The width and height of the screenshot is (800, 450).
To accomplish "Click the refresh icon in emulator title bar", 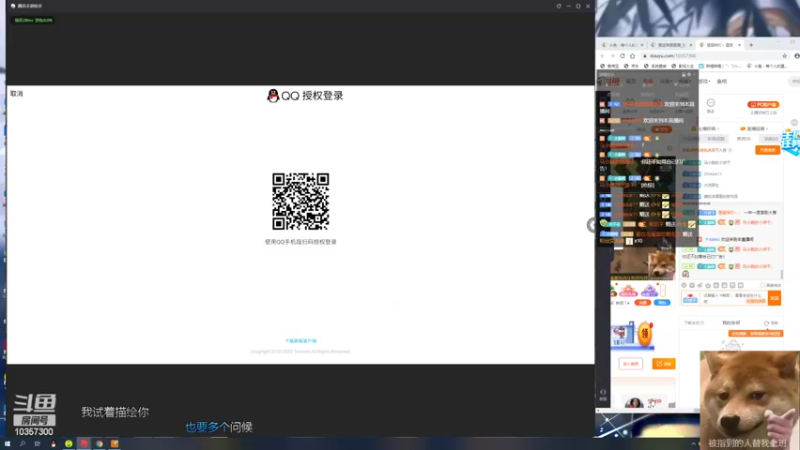I will pyautogui.click(x=559, y=6).
